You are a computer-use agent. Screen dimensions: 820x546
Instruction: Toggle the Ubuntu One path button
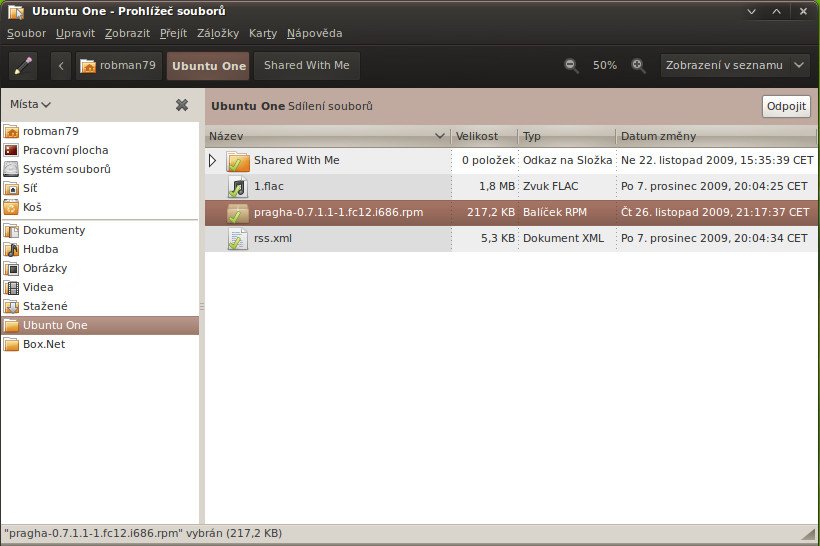click(208, 66)
